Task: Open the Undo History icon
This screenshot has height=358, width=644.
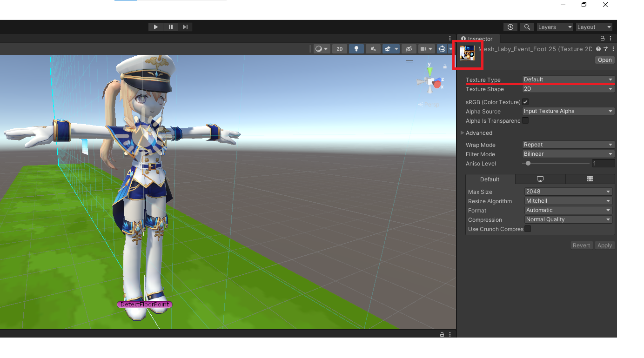Action: [510, 27]
